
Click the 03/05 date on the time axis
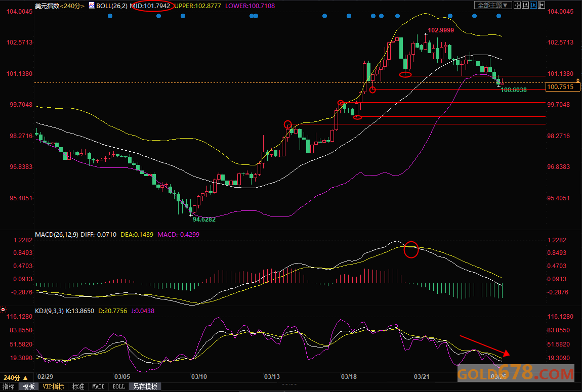122,376
